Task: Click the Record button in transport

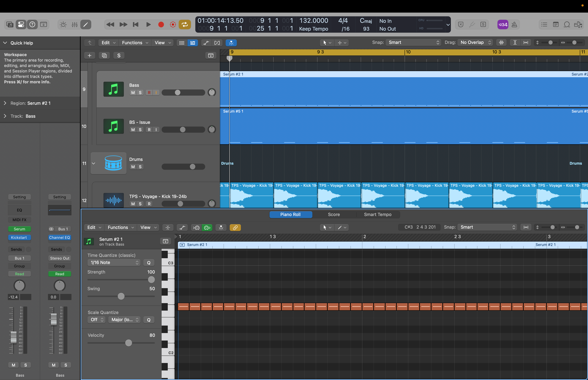Action: coord(161,24)
